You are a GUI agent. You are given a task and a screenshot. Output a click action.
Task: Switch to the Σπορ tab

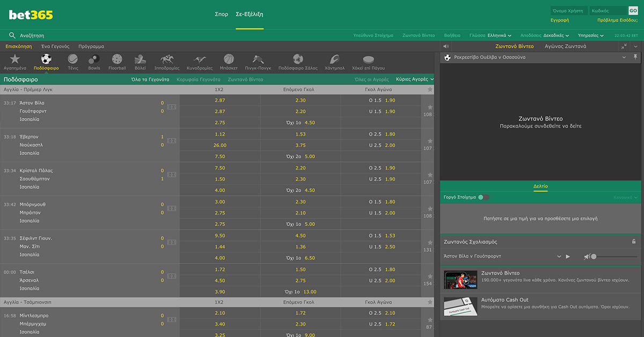point(221,14)
